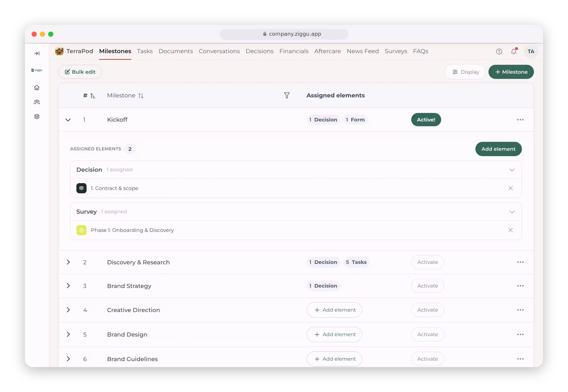Image resolution: width=568 pixels, height=392 pixels.
Task: Open the Layers stack icon in sidebar
Action: pos(37,116)
